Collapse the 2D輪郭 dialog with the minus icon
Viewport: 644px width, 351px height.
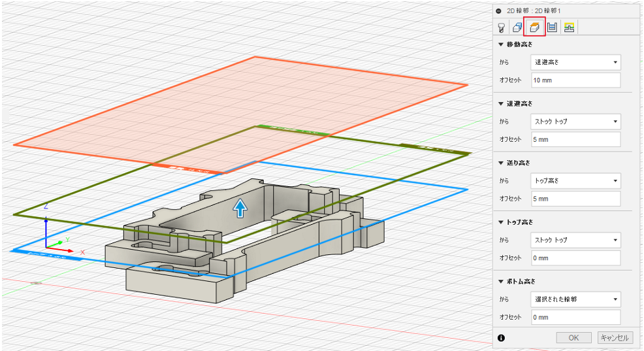498,11
